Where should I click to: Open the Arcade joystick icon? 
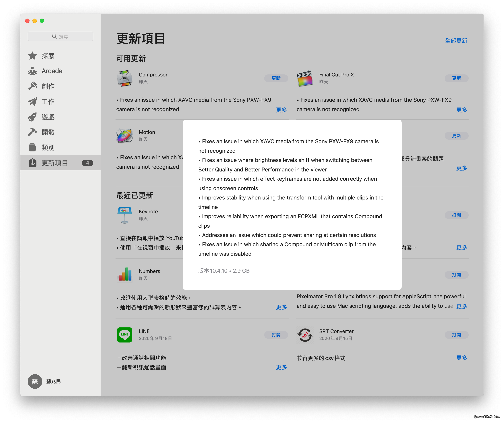32,71
